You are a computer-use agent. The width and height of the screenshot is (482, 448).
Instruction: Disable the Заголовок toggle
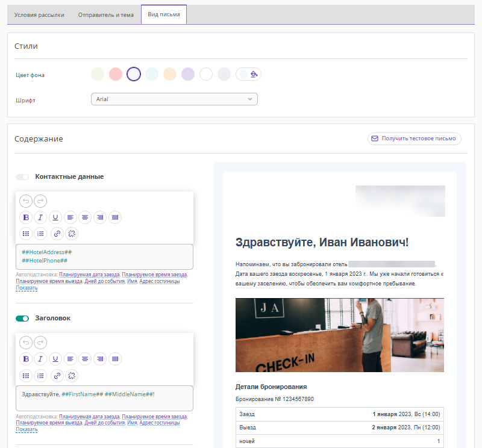(x=22, y=319)
